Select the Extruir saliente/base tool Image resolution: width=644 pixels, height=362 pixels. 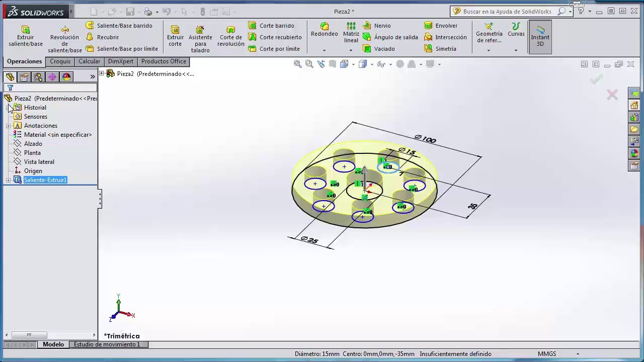coord(25,36)
